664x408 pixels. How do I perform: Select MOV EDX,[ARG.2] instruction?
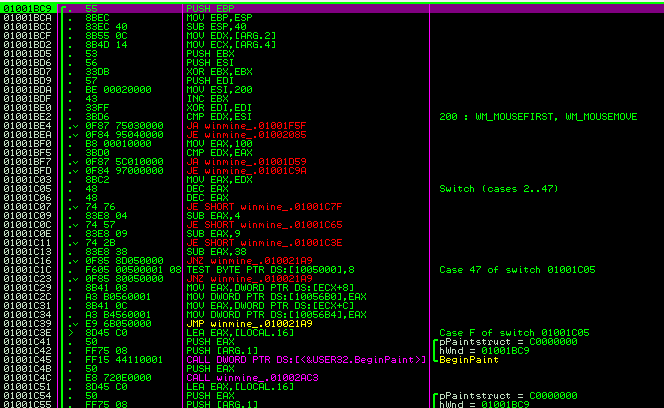[x=231, y=36]
